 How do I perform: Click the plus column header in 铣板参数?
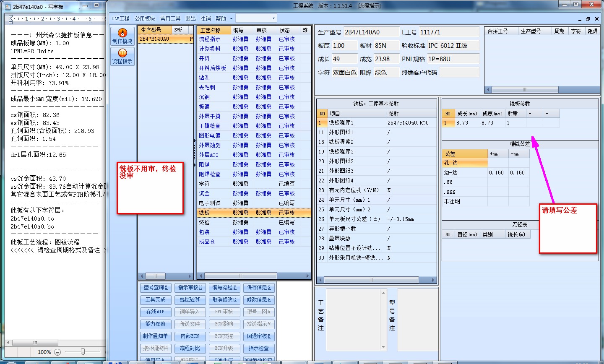click(534, 114)
